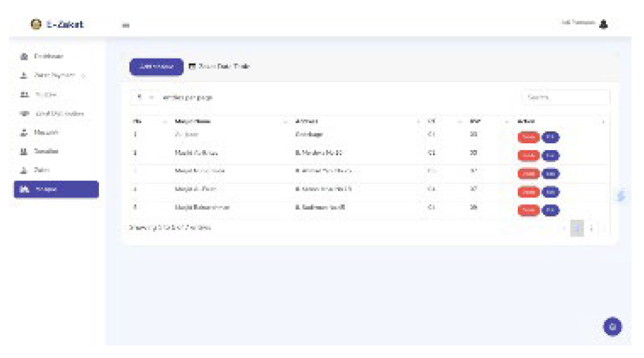Expand the Zakat Payment sidebar submenu
The image size is (644, 358).
pyautogui.click(x=54, y=75)
